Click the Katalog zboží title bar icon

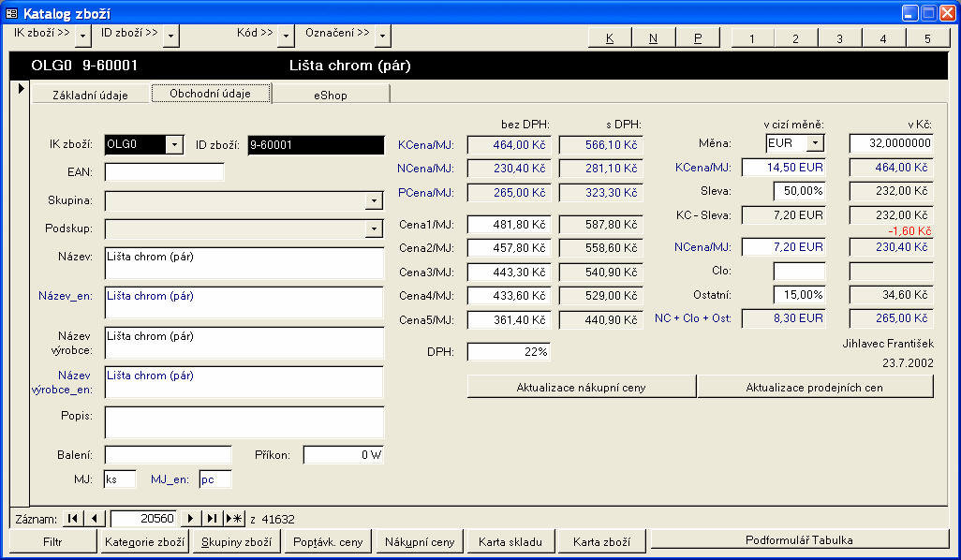coord(12,13)
